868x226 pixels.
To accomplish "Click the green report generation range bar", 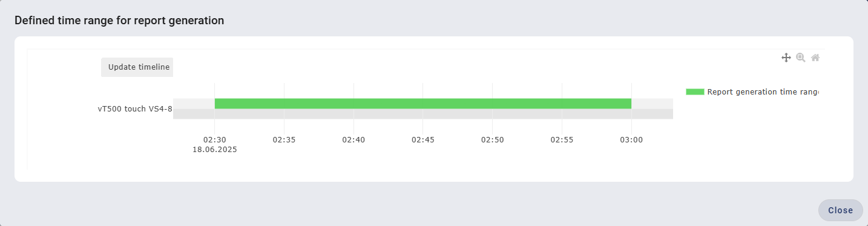I will [x=423, y=104].
